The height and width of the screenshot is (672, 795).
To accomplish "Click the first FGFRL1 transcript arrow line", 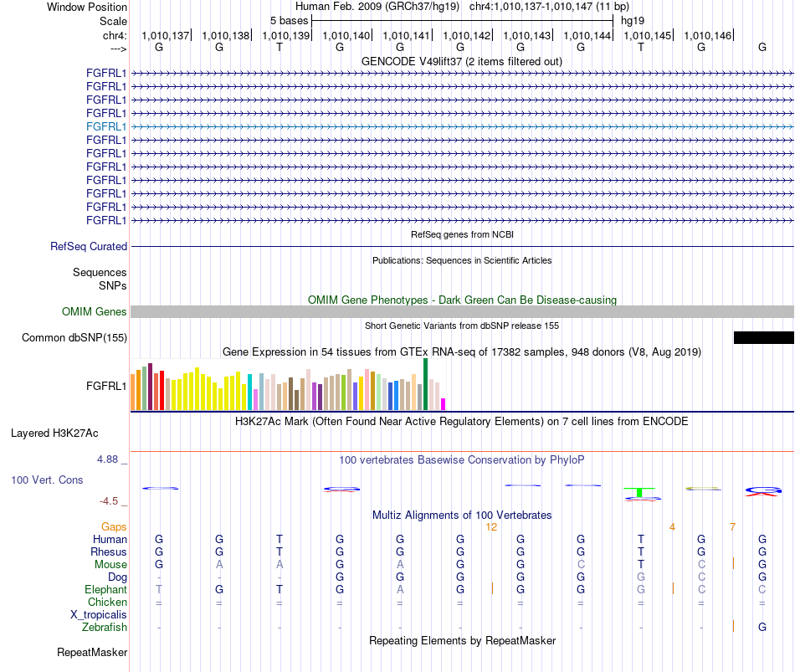I will click(462, 74).
